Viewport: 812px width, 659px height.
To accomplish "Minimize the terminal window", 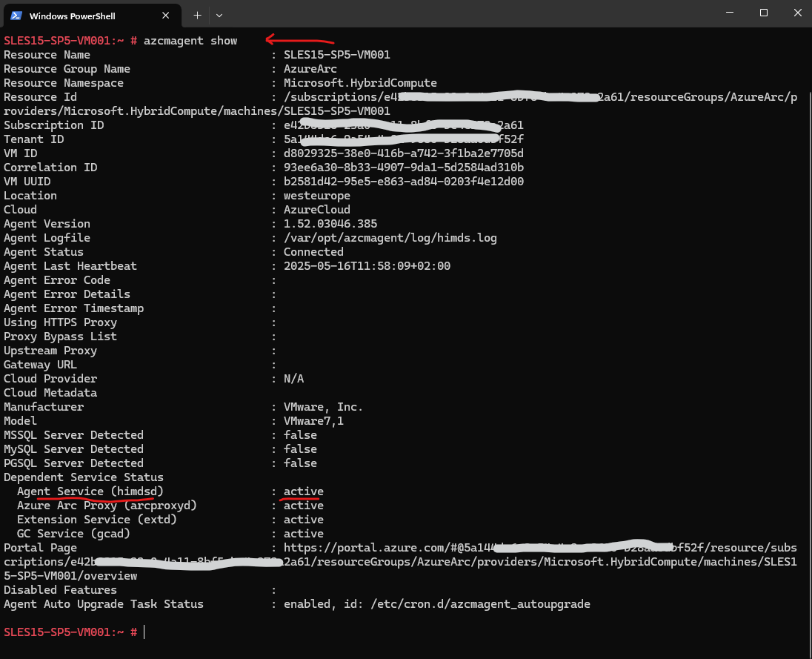I will (x=730, y=13).
